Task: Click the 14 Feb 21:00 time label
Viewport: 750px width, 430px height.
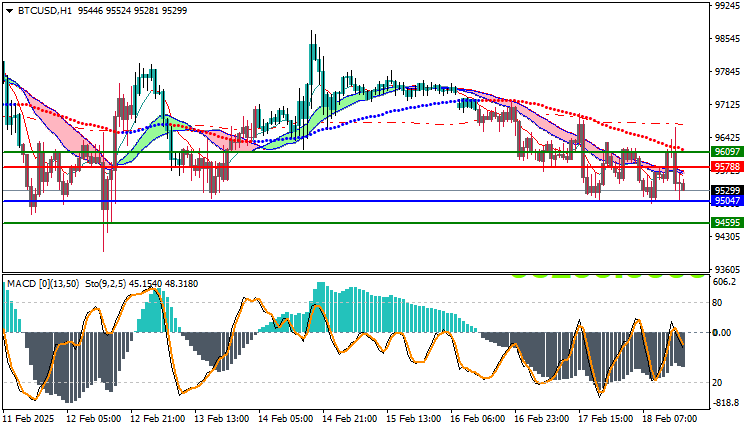Action: (x=350, y=419)
